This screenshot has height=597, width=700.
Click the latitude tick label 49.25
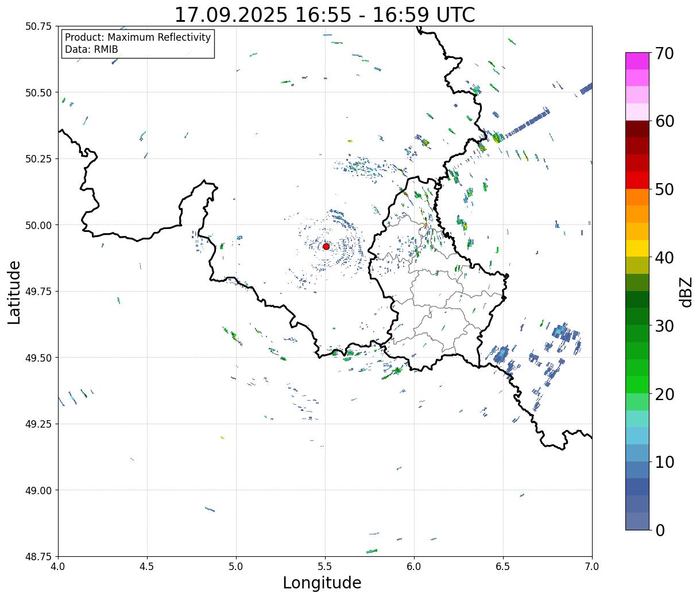[x=38, y=424]
